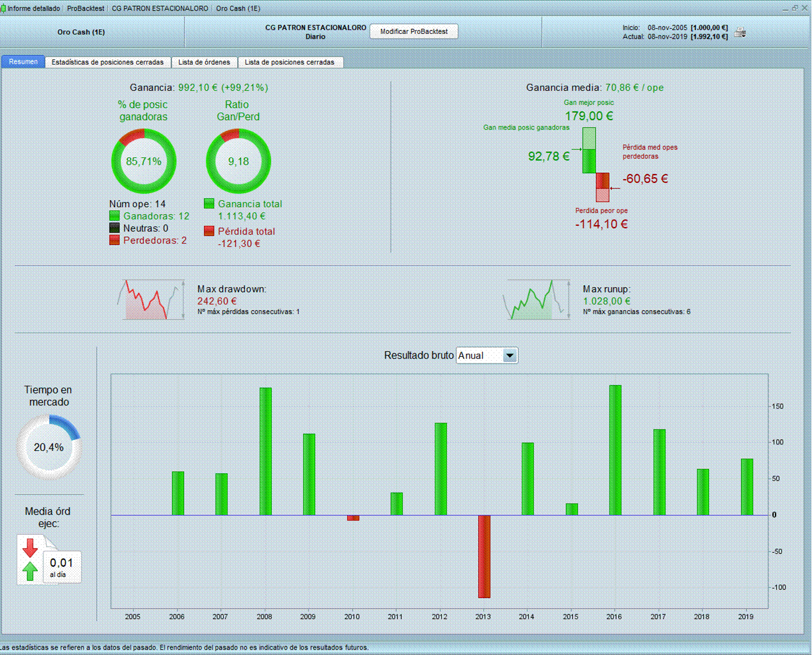This screenshot has width=812, height=655.
Task: Select the Lista de posiciones cerradas tab
Action: click(x=290, y=62)
